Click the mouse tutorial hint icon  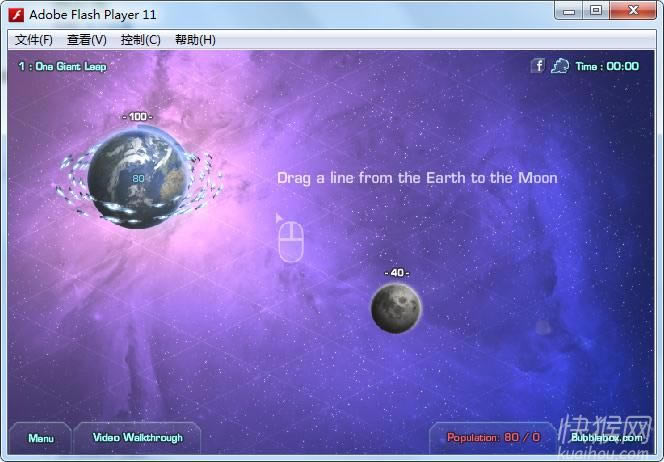290,242
